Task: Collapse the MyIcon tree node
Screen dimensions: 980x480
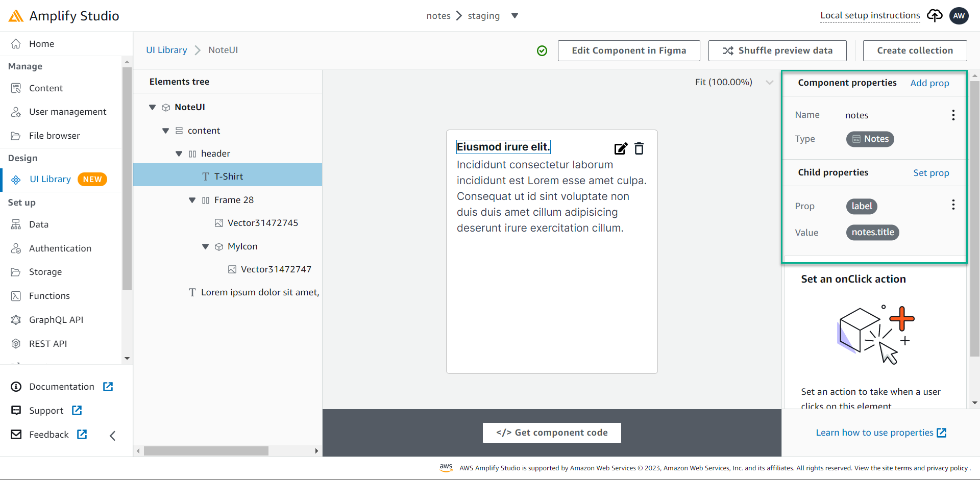Action: tap(205, 246)
